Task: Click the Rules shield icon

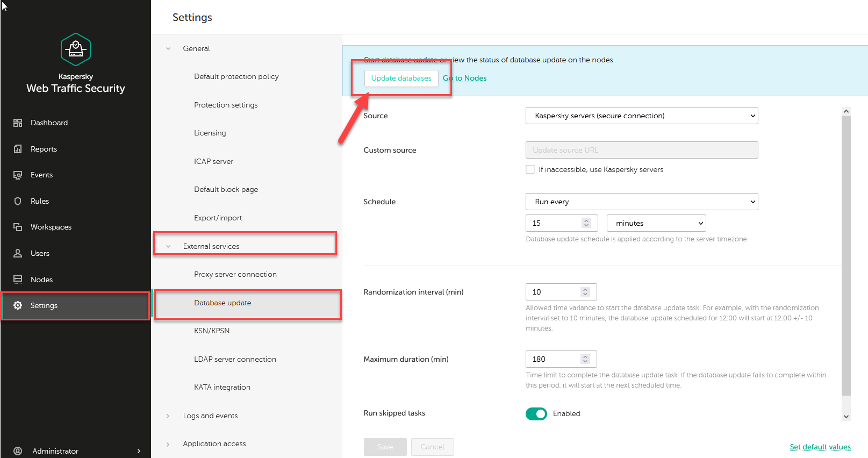Action: tap(18, 201)
